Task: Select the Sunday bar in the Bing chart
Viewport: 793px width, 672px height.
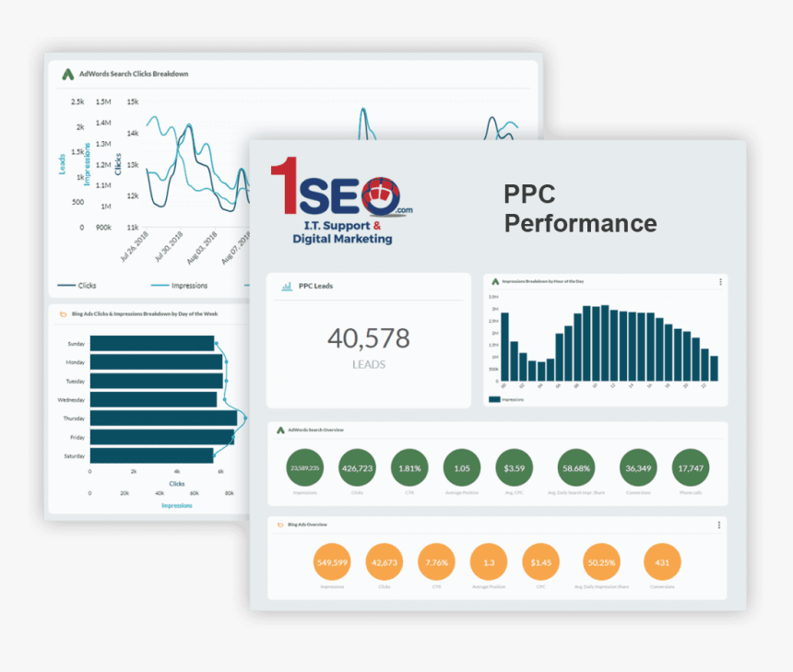Action: (x=152, y=343)
